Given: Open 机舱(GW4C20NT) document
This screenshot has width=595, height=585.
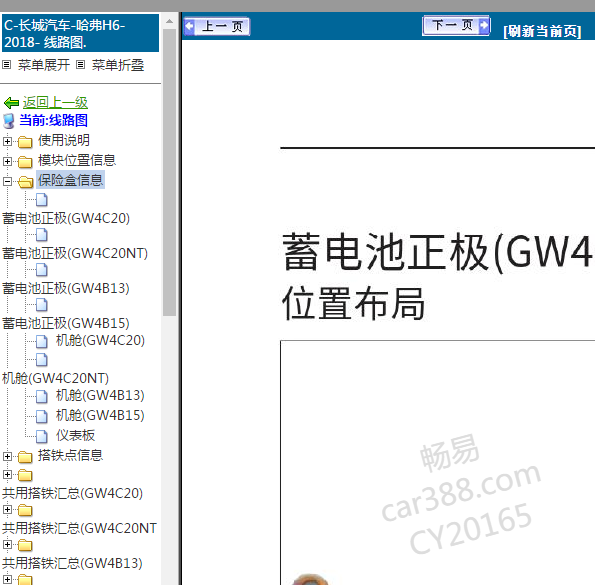Looking at the screenshot, I should pyautogui.click(x=55, y=378).
